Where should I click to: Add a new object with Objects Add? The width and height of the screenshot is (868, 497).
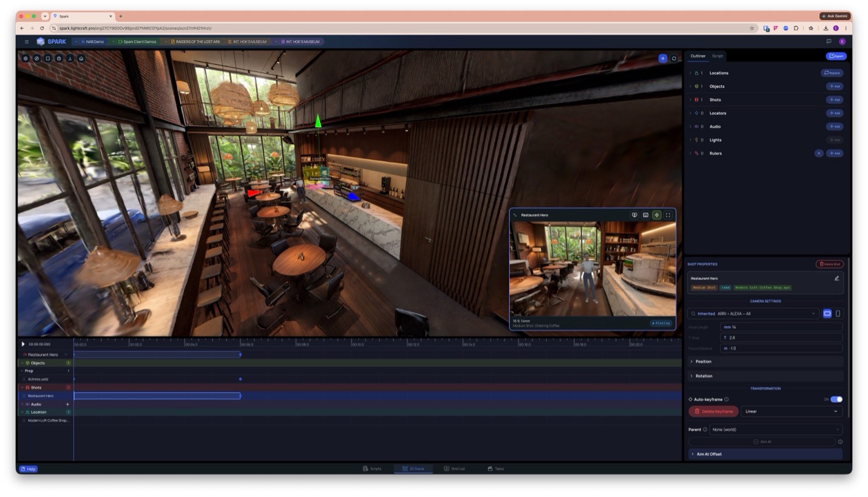[x=835, y=86]
